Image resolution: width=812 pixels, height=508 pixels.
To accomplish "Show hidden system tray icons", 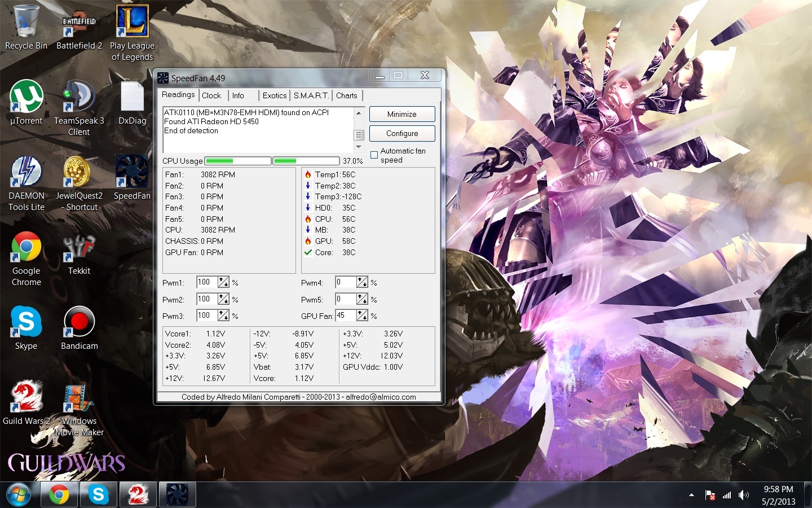I will point(691,495).
